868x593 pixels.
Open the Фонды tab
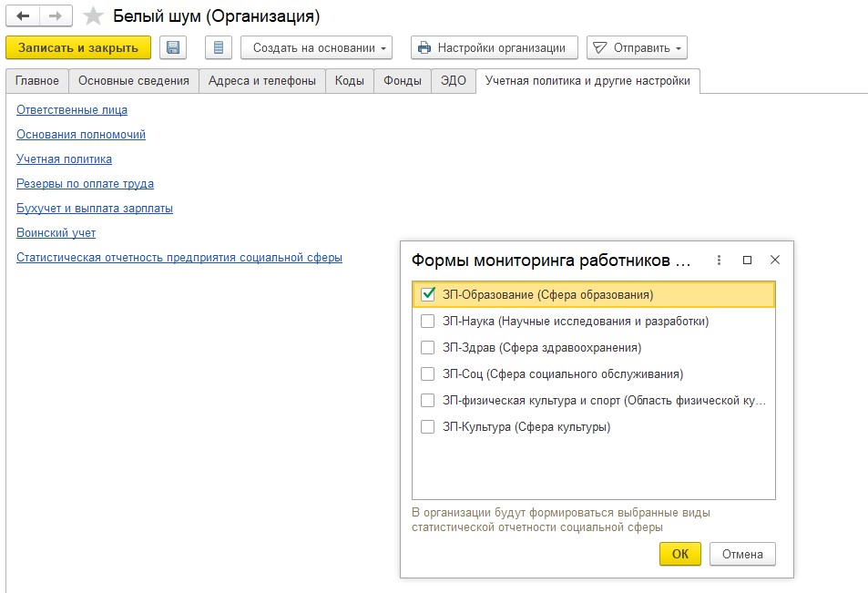click(x=402, y=81)
